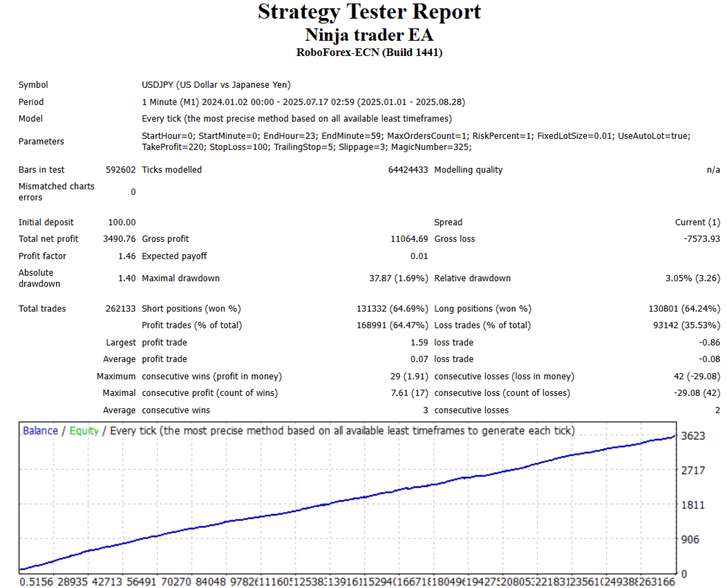
Task: Click Total net profit value '3490.76'
Action: coord(119,239)
